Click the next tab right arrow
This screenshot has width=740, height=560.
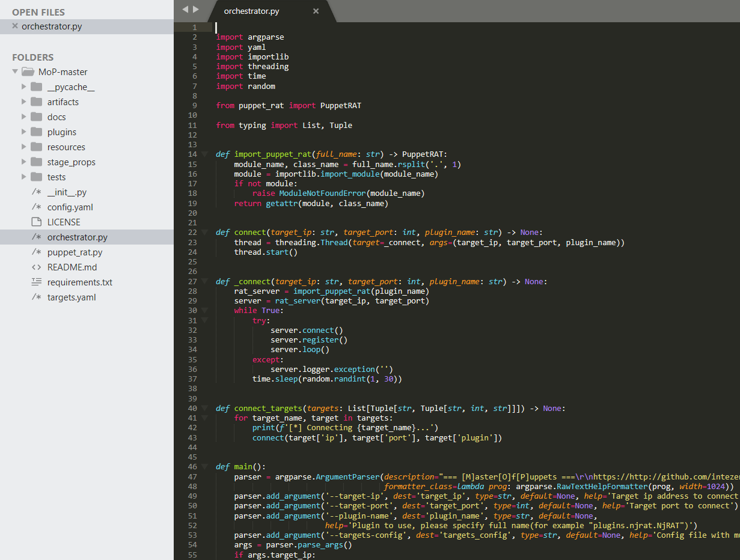195,9
